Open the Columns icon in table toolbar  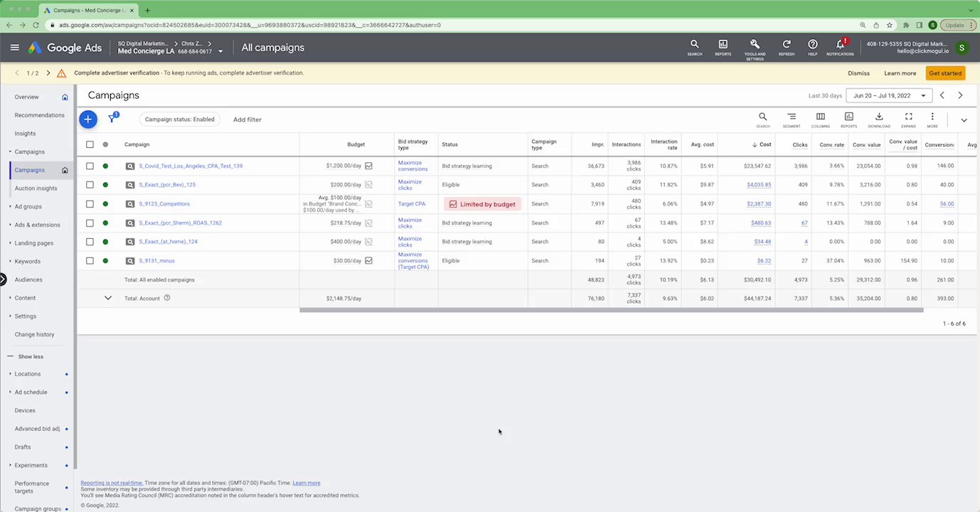point(820,119)
